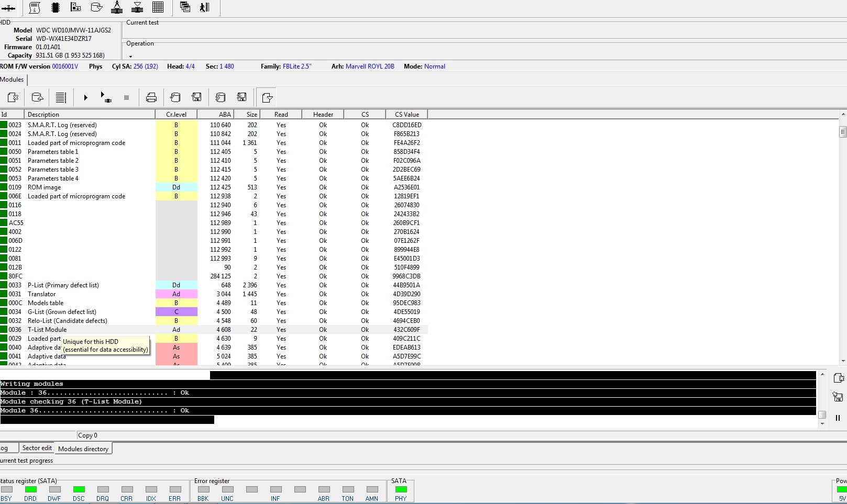Select the Translator module row
Viewport: 847px width, 504px height.
[x=214, y=294]
